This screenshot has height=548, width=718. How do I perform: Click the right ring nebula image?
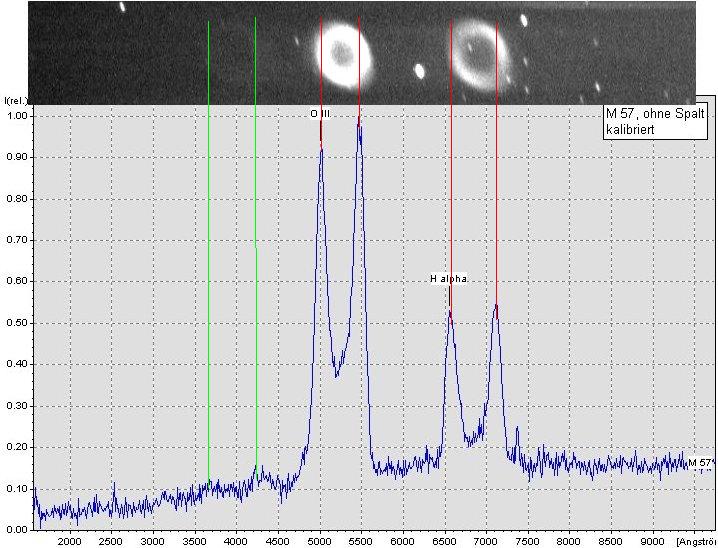pyautogui.click(x=473, y=54)
